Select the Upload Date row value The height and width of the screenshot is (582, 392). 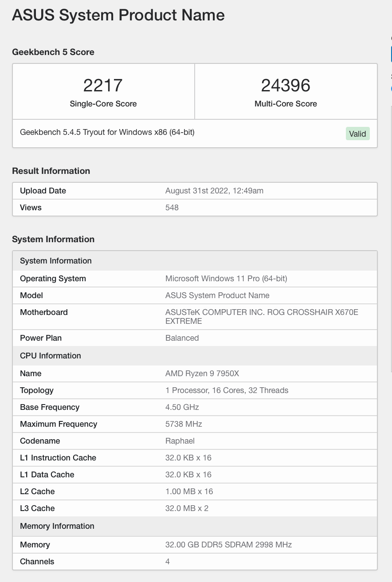point(214,191)
